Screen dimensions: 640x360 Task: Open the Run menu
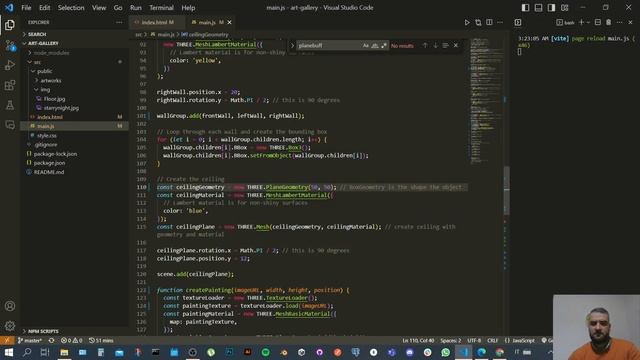tap(136, 8)
